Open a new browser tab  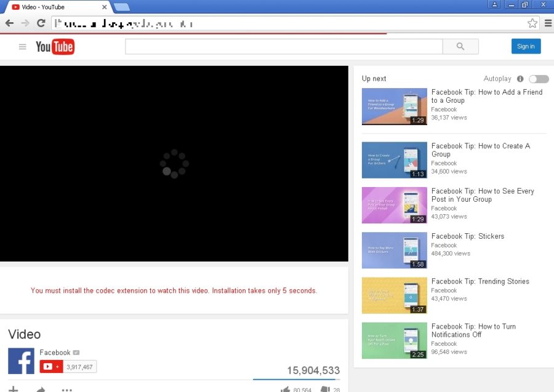122,7
